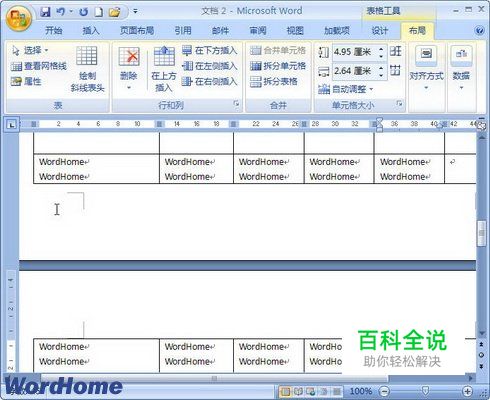Go to previous page double-arrow button

click(x=481, y=344)
